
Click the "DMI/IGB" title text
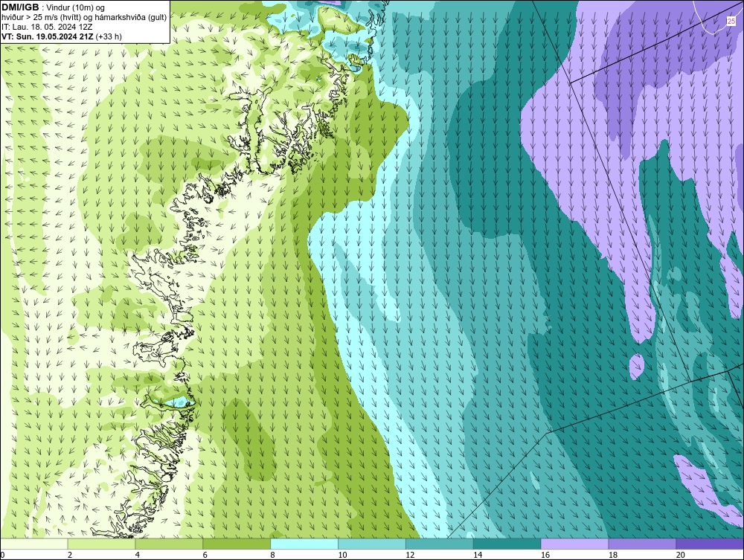tap(20, 7)
